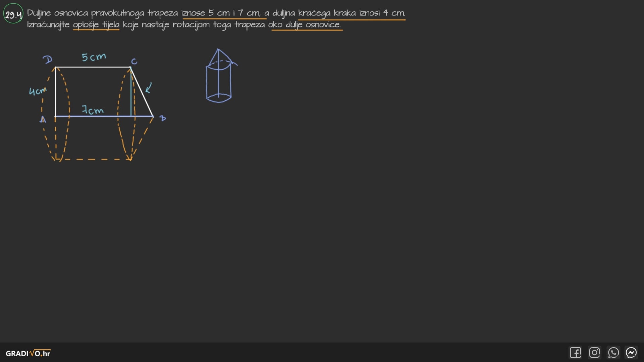Viewport: 644px width, 362px height.
Task: Click the underlined text 'iznose 5 cm i 7 cm'
Action: click(x=221, y=13)
